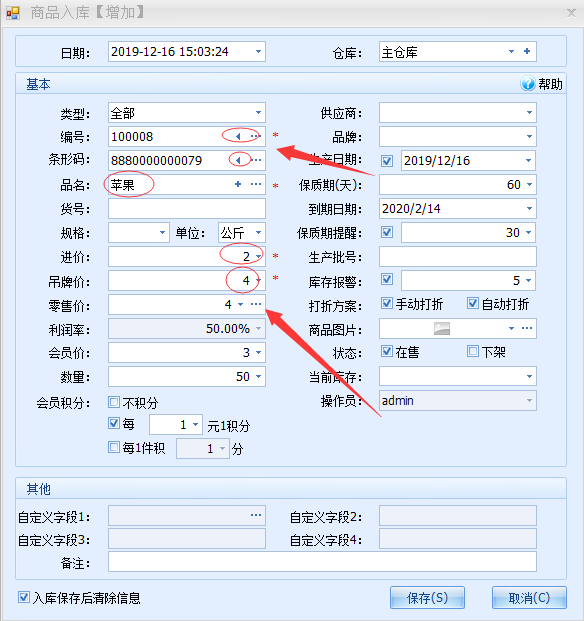Click the ellipsis icon in 编号 field
The image size is (584, 621).
256,136
